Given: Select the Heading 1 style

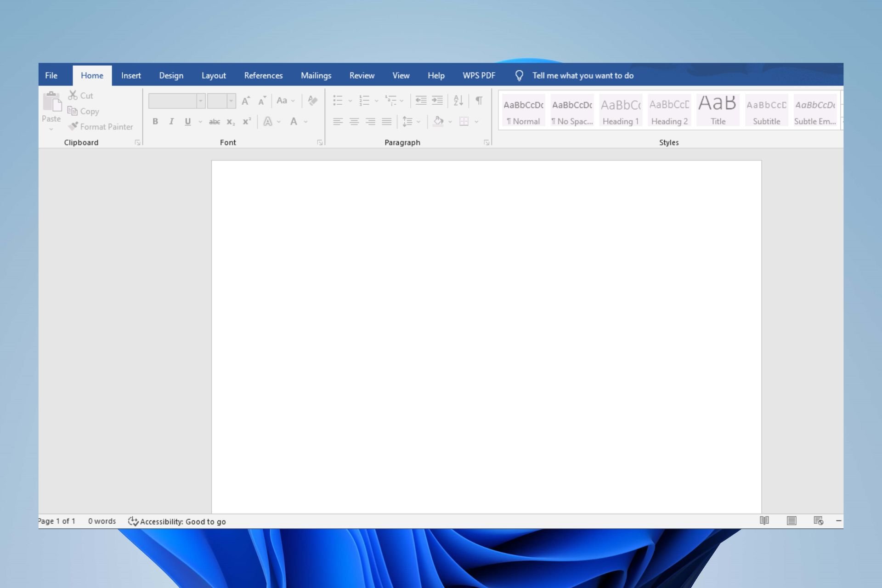Looking at the screenshot, I should (620, 110).
